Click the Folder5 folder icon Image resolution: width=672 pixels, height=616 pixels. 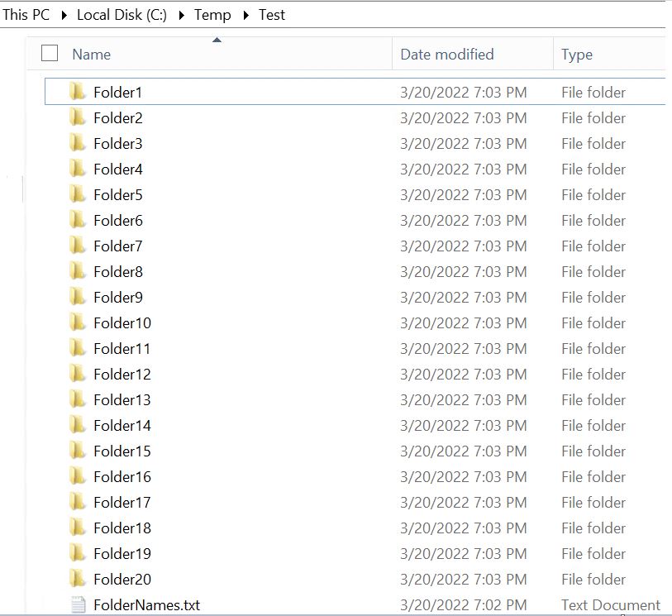79,195
